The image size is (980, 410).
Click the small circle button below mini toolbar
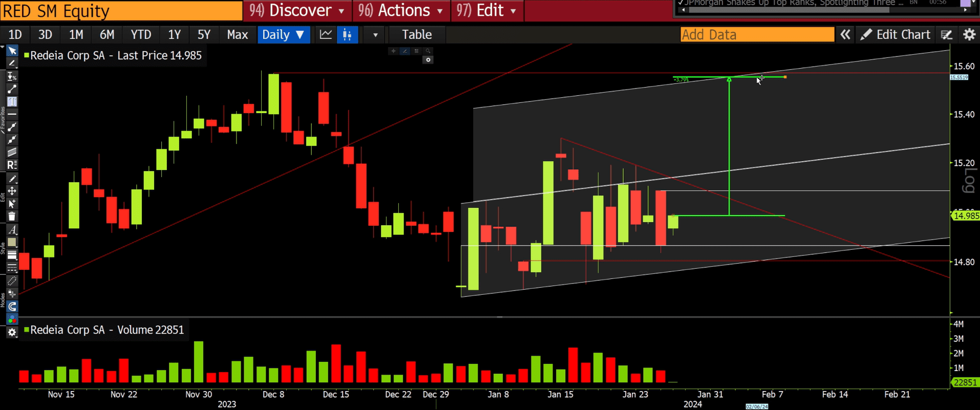[429, 60]
